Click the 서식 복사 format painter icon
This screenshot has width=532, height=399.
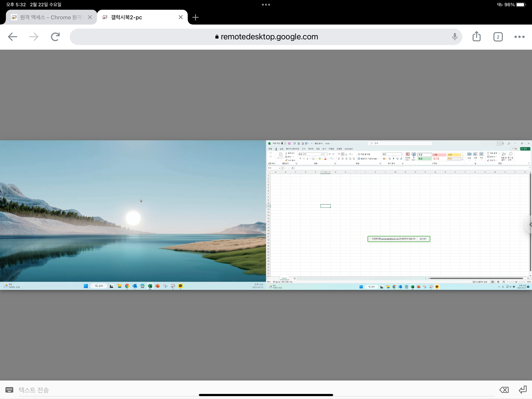[286, 160]
